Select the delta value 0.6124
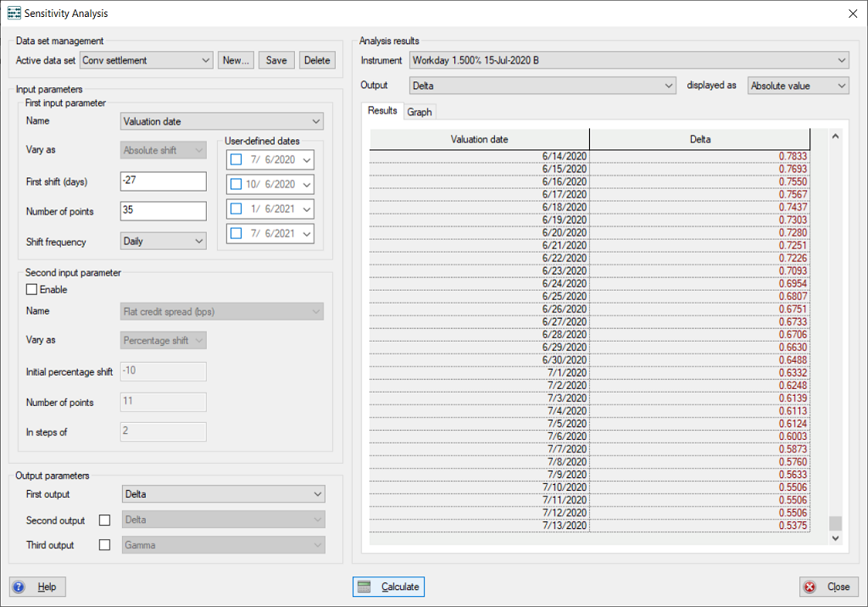This screenshot has height=607, width=868. (x=699, y=424)
